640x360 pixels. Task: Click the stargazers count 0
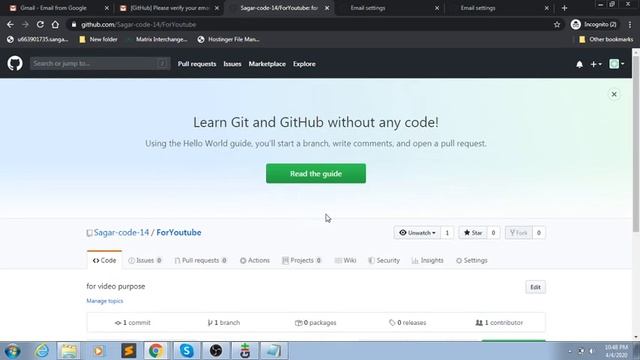493,233
